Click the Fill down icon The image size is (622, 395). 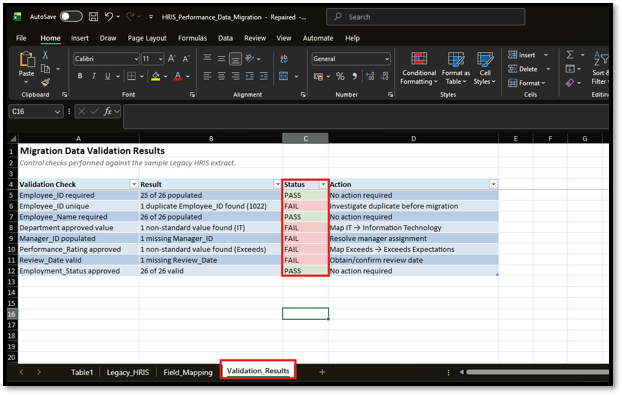click(x=570, y=69)
